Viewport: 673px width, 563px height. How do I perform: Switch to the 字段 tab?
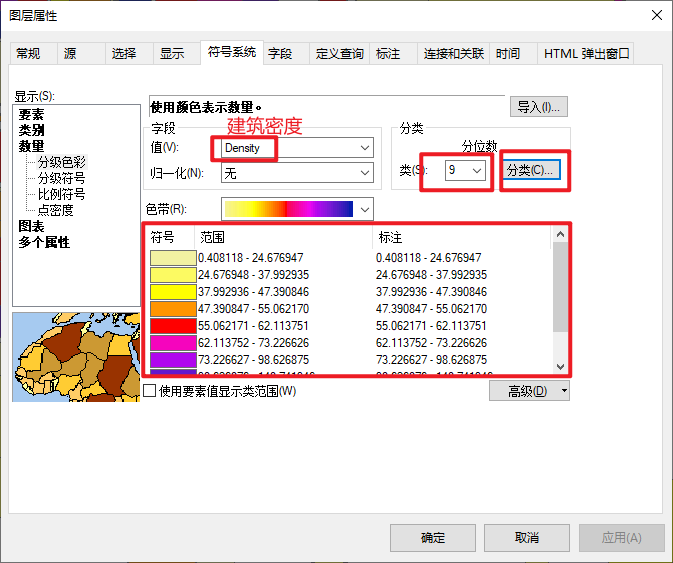click(280, 54)
